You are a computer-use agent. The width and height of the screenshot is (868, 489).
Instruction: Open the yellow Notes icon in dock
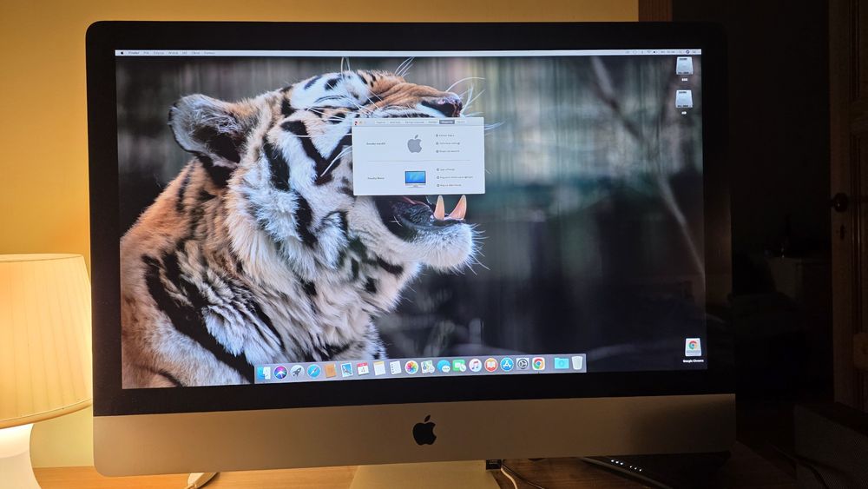pos(379,368)
